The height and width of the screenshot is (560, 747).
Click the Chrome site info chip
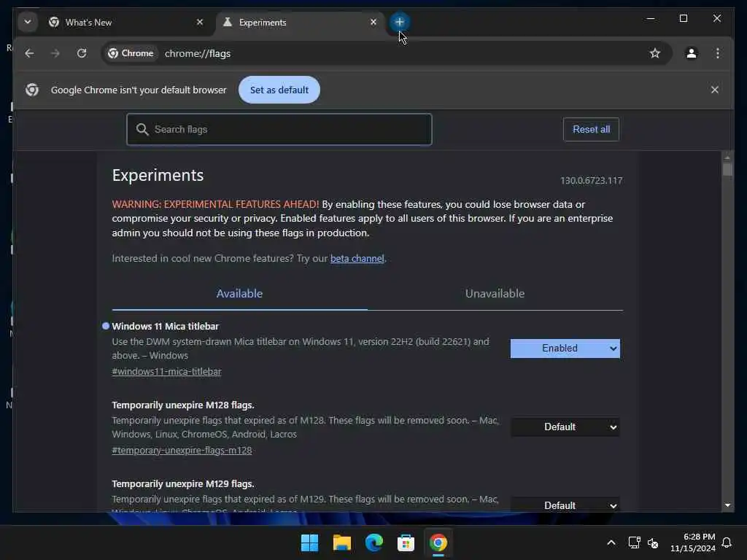[131, 53]
